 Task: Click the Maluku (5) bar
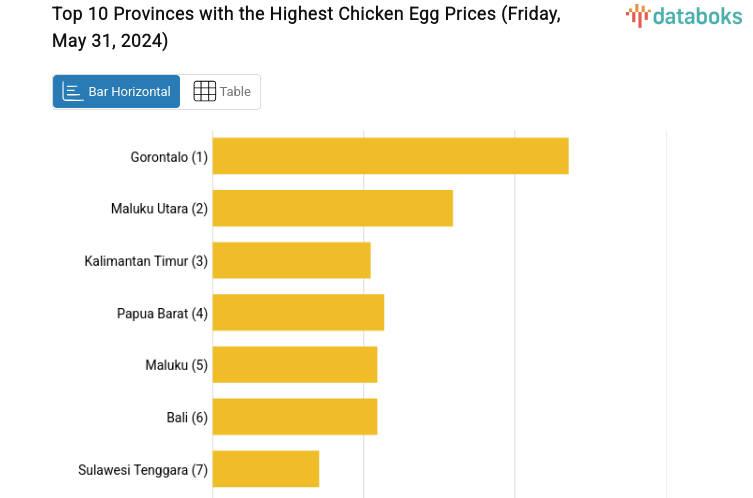pos(294,364)
